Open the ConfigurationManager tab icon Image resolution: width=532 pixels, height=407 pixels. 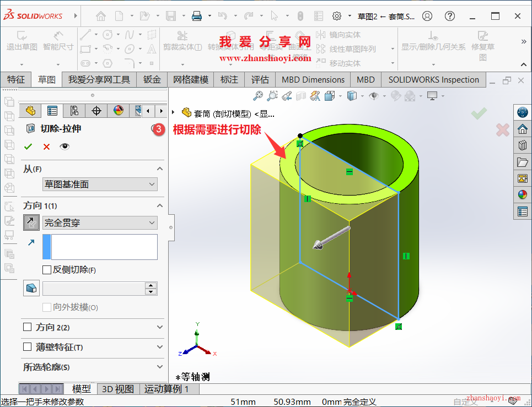74,111
